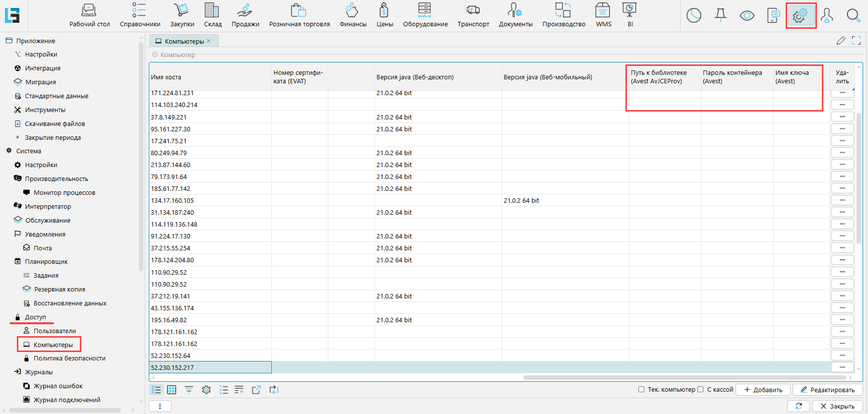
Task: Click the refresh button beside Закрыть
Action: point(799,406)
